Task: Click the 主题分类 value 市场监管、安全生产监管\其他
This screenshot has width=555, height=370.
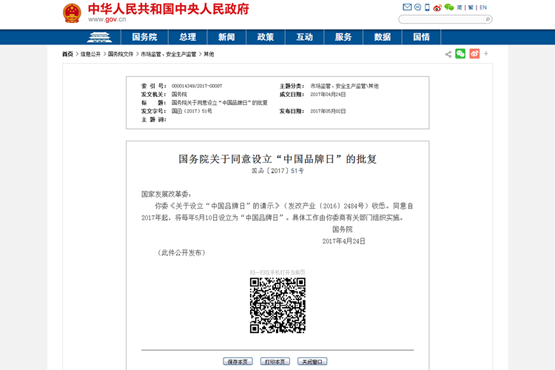Action: click(344, 86)
